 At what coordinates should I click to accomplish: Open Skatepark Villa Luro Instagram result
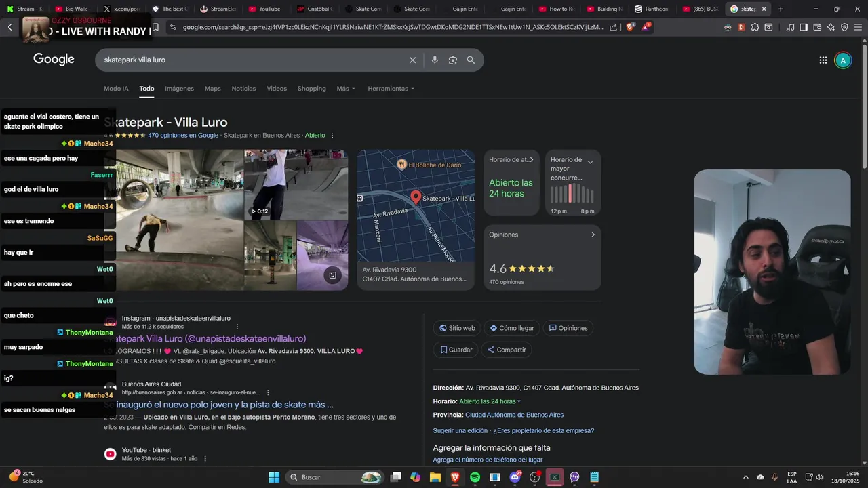coord(205,338)
